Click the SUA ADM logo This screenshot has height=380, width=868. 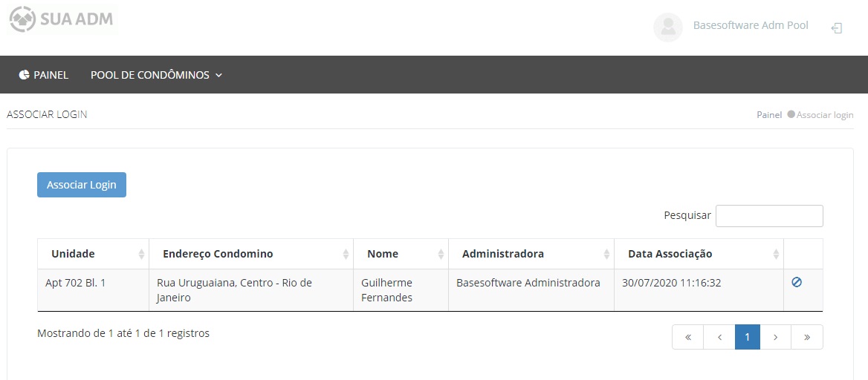61,19
